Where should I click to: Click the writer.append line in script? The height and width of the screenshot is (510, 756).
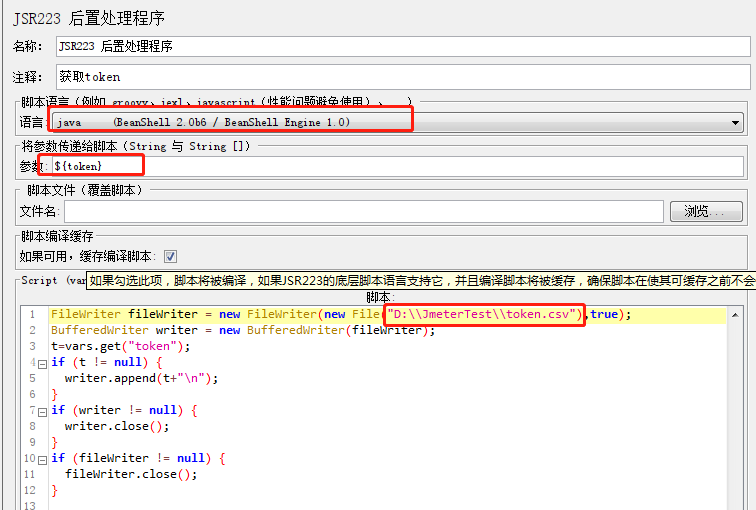point(141,378)
